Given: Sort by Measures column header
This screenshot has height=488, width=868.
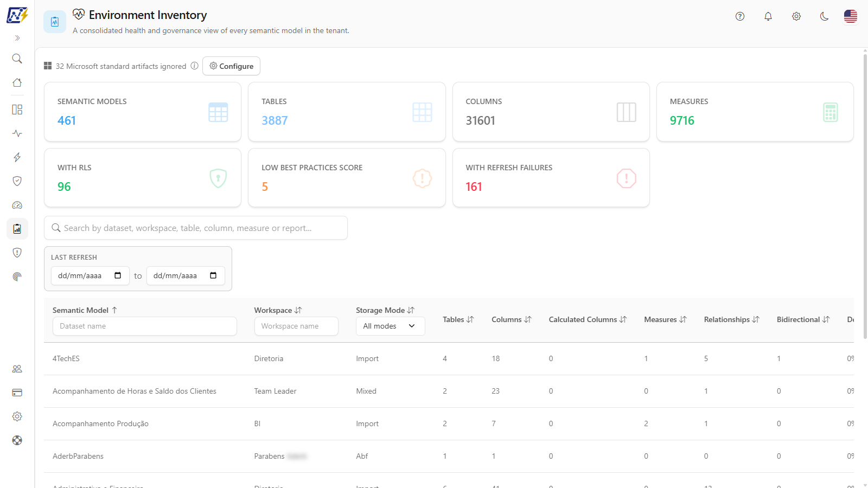Looking at the screenshot, I should click(666, 319).
